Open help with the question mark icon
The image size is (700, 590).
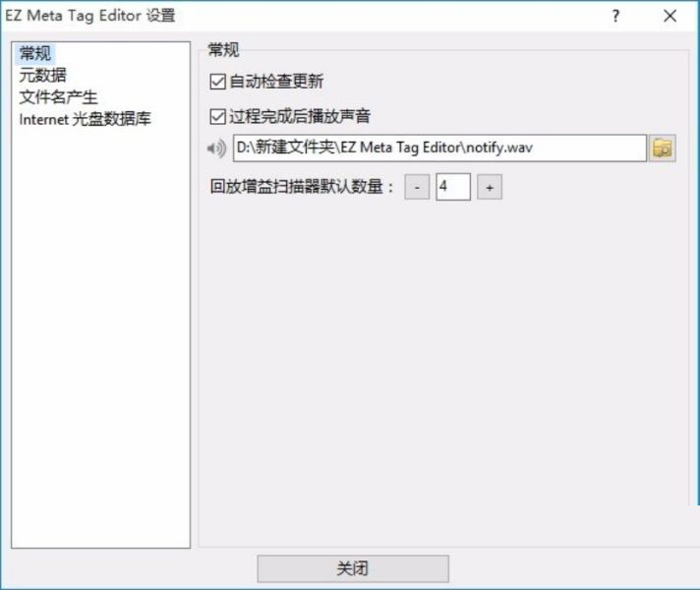click(x=615, y=16)
